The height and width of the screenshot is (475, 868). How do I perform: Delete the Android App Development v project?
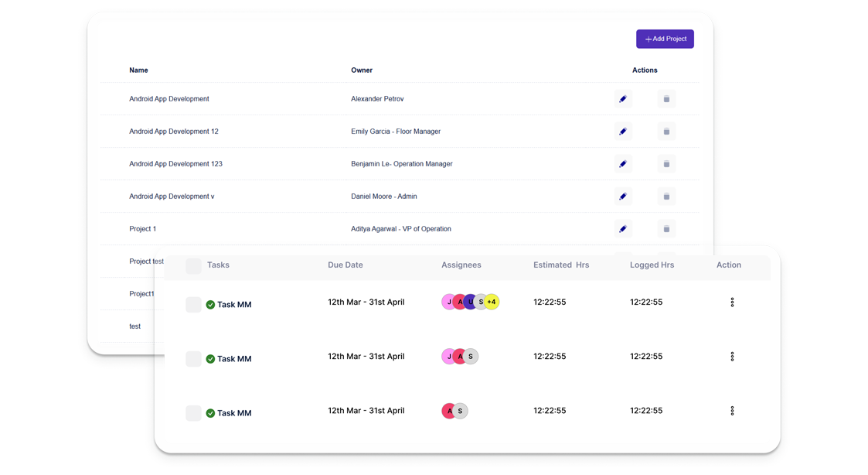[x=666, y=196]
